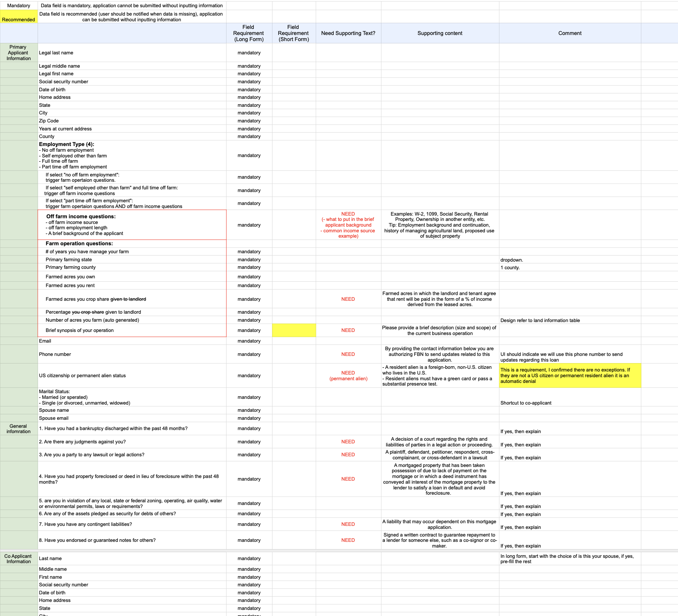
Task: Select the 'Phone number' cell
Action: pyautogui.click(x=132, y=354)
